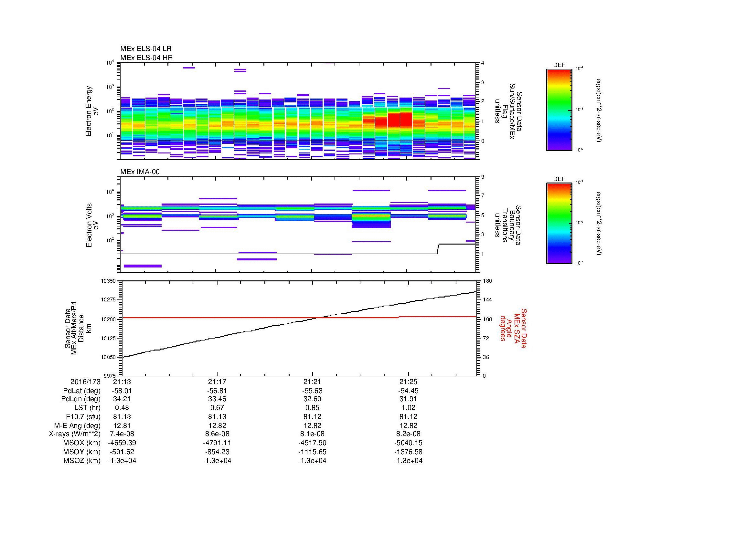Click the X-rays value 7.4e-08
The height and width of the screenshot is (534, 756).
(x=122, y=434)
